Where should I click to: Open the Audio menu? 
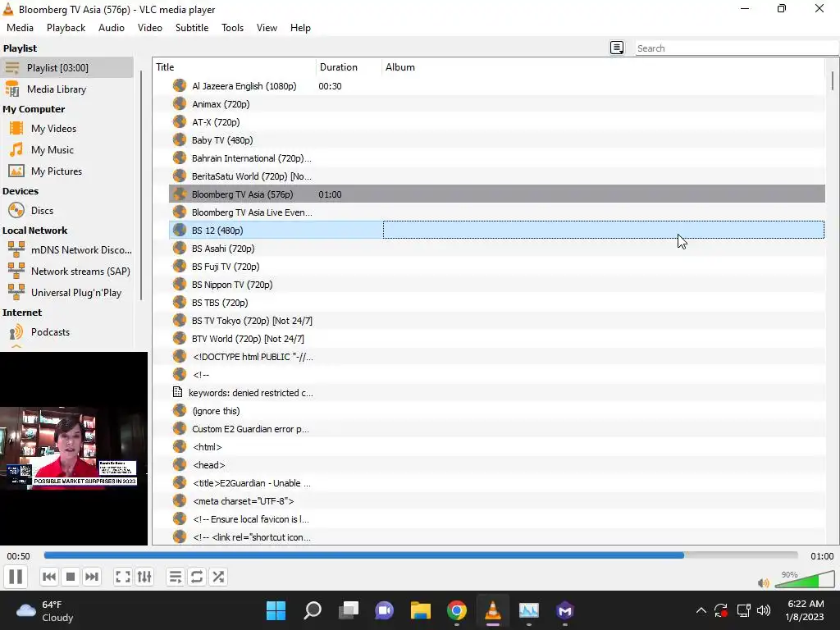point(112,28)
